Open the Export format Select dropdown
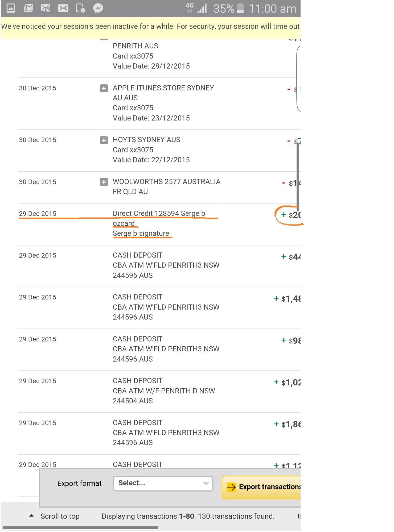This screenshot has width=394, height=532. [x=163, y=483]
